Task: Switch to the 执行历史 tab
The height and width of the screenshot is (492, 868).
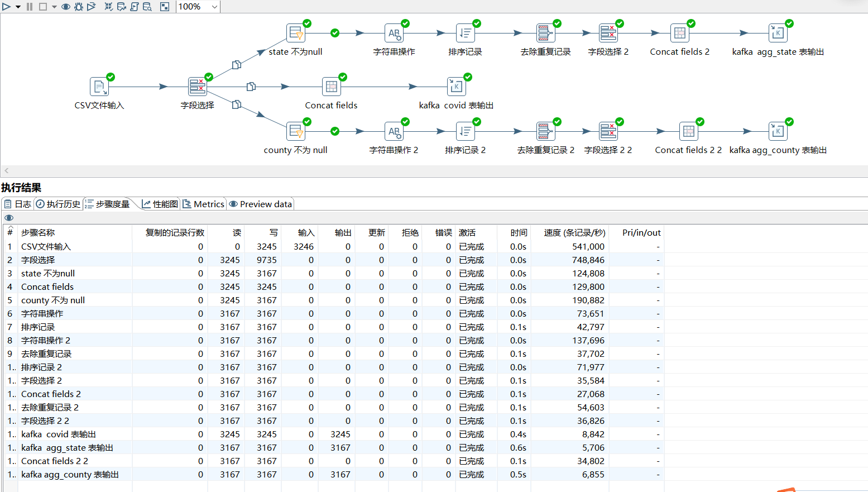Action: 58,204
